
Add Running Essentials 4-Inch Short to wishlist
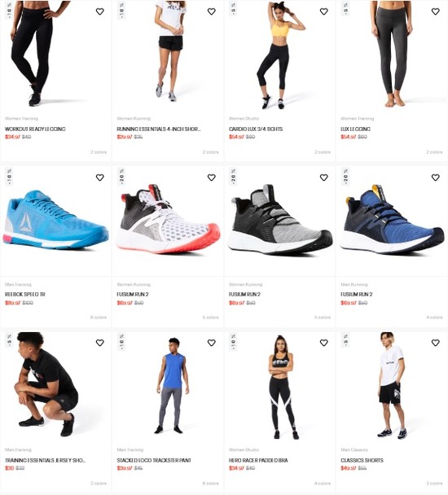pyautogui.click(x=211, y=11)
